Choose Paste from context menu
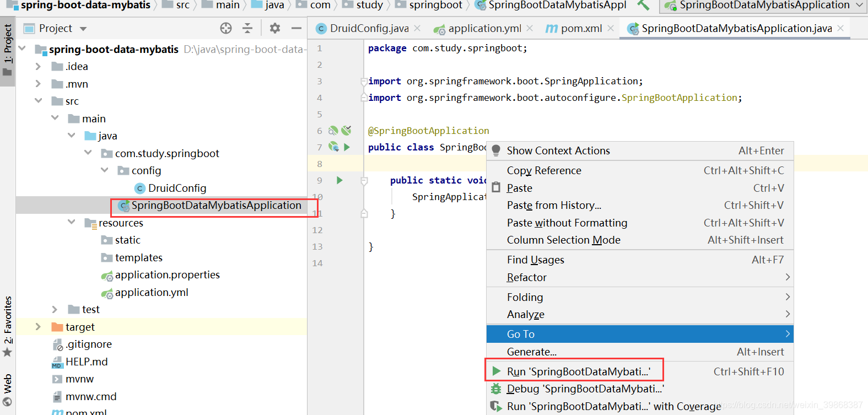This screenshot has width=868, height=415. coord(640,188)
